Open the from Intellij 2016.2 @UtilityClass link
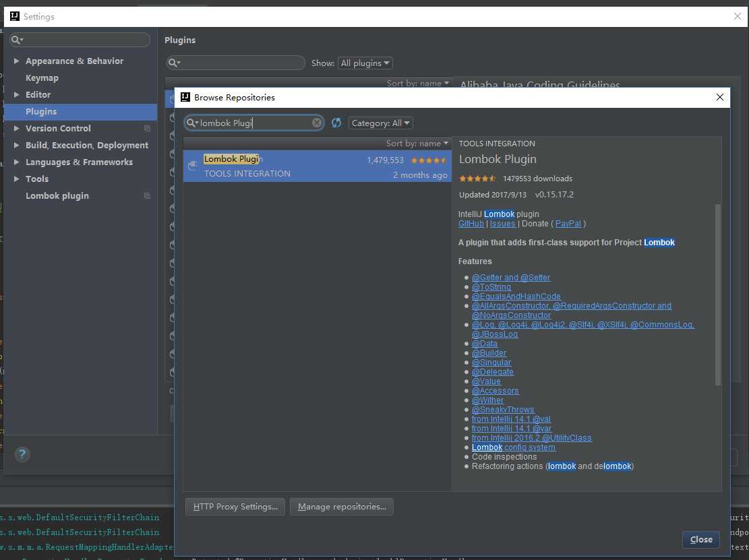The width and height of the screenshot is (749, 560). [532, 438]
